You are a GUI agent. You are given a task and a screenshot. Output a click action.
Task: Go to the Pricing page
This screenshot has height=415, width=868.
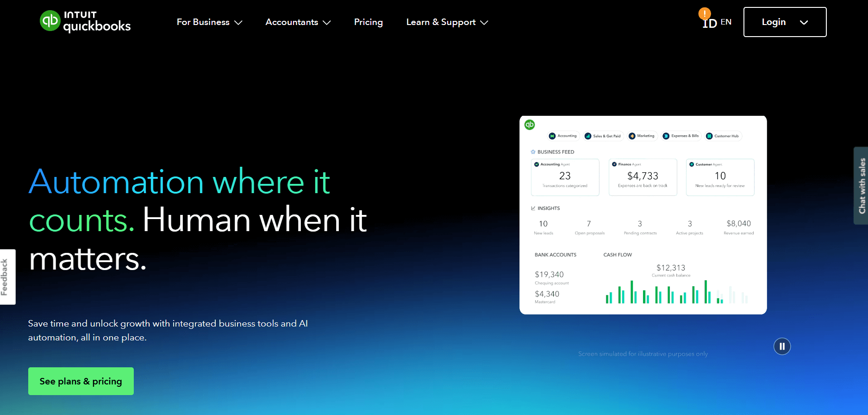tap(368, 22)
